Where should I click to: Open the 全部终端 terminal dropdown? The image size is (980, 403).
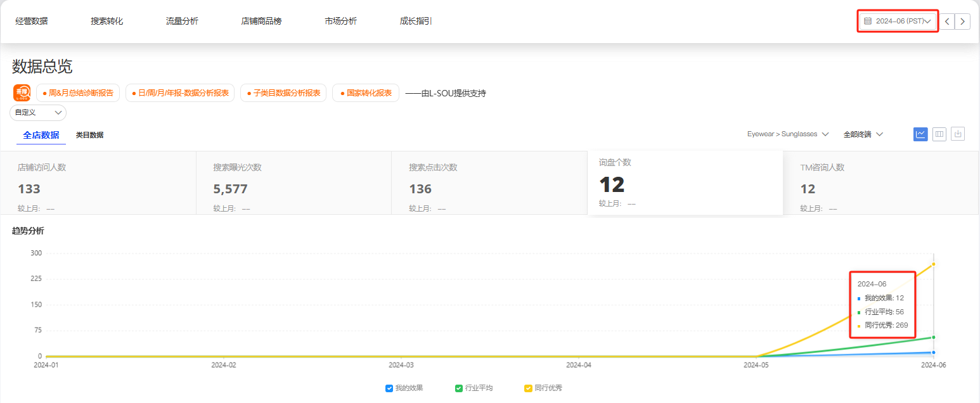tap(863, 134)
